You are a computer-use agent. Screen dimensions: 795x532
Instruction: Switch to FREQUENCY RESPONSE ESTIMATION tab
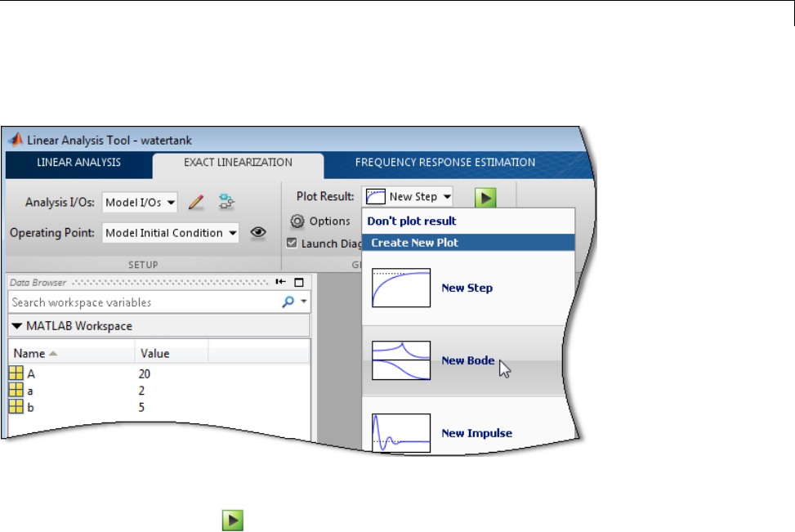pyautogui.click(x=445, y=163)
